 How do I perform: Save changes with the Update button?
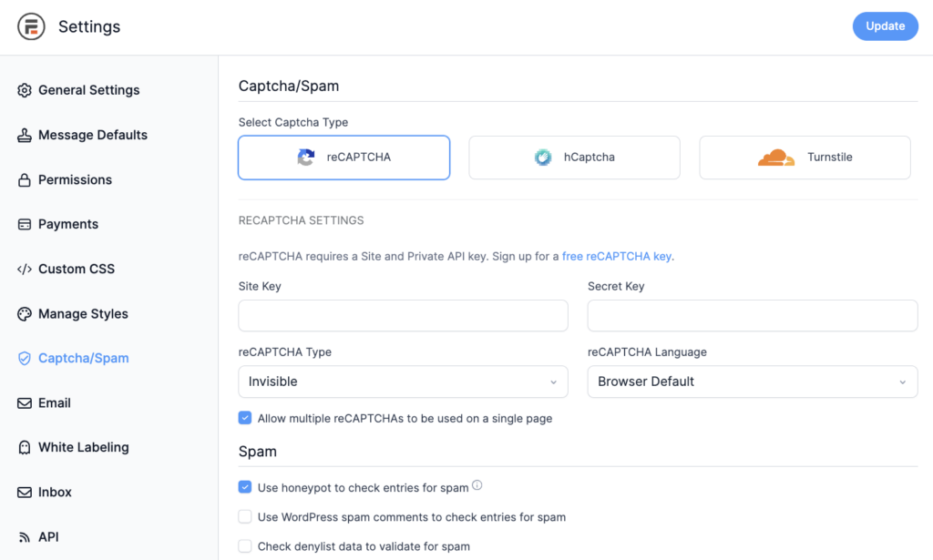point(886,26)
